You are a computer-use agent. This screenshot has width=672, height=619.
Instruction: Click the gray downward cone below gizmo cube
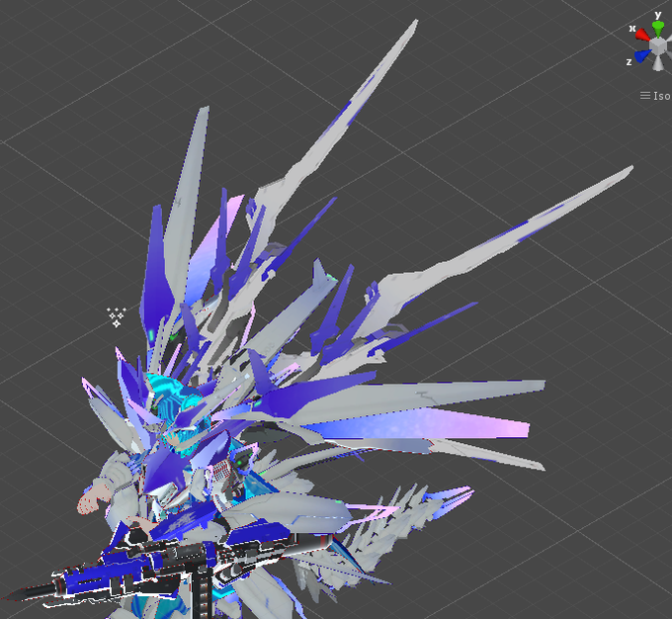coord(658,62)
